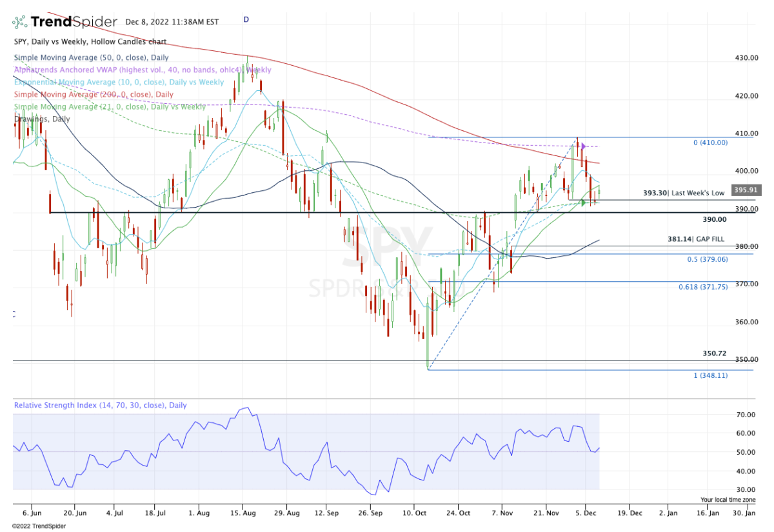Click the '2. Jan' date axis label
The width and height of the screenshot is (774, 532).
pos(668,514)
